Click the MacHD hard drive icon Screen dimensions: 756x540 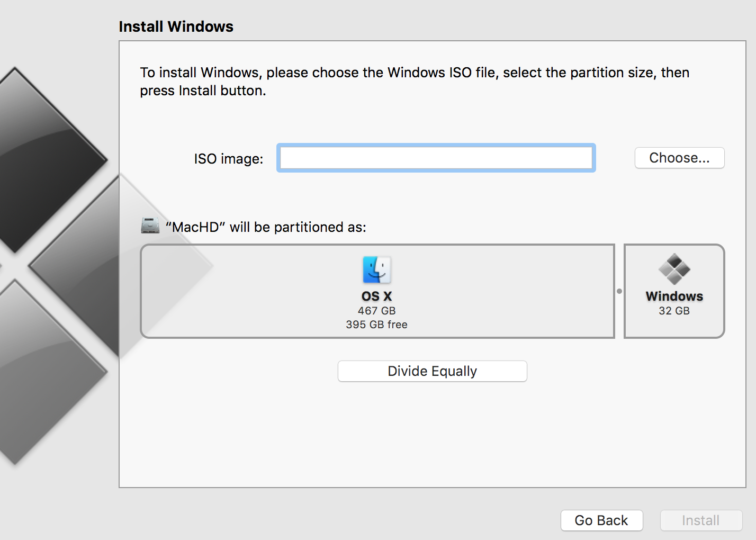pos(150,226)
